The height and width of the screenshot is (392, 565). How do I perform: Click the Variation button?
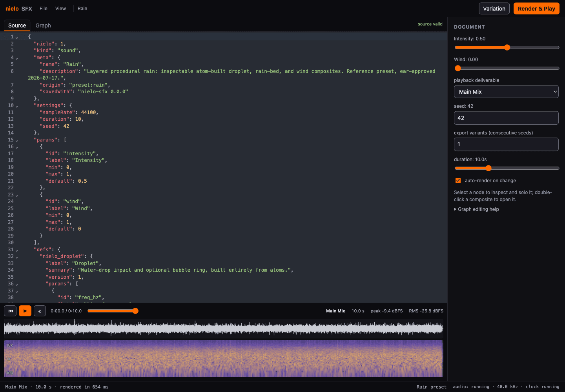click(494, 9)
